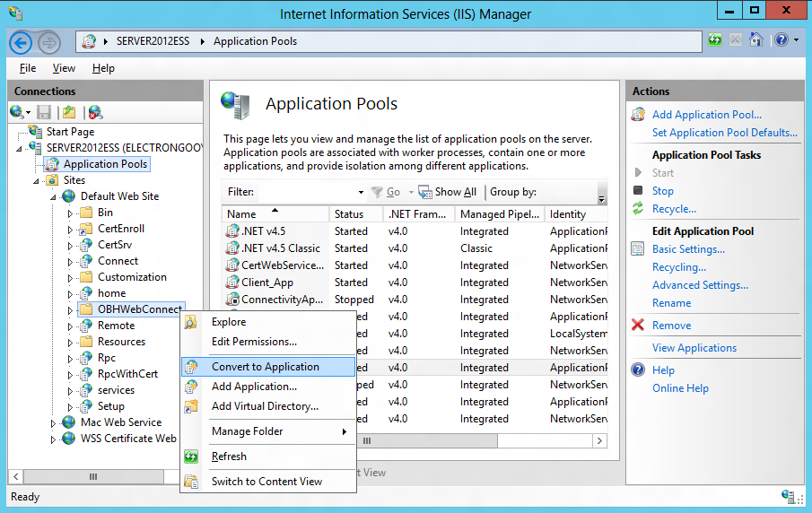Screen dimensions: 812x513
Task: Select the SERVER2012ESS server tree node
Action: tap(125, 148)
